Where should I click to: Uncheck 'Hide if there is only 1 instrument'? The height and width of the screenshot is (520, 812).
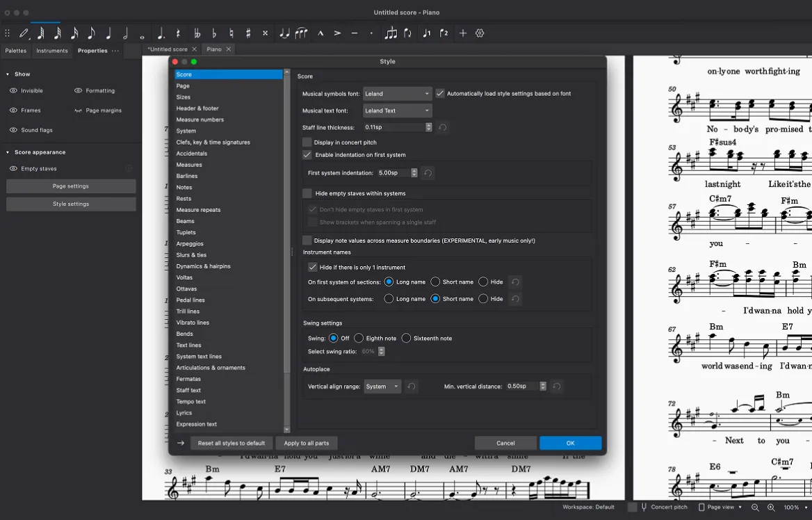pos(313,267)
